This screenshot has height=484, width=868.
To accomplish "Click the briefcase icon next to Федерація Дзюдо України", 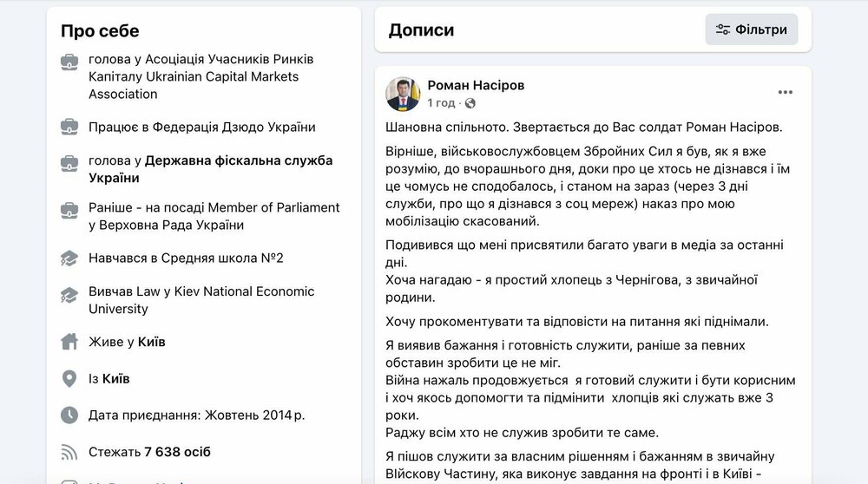I will pos(69,127).
